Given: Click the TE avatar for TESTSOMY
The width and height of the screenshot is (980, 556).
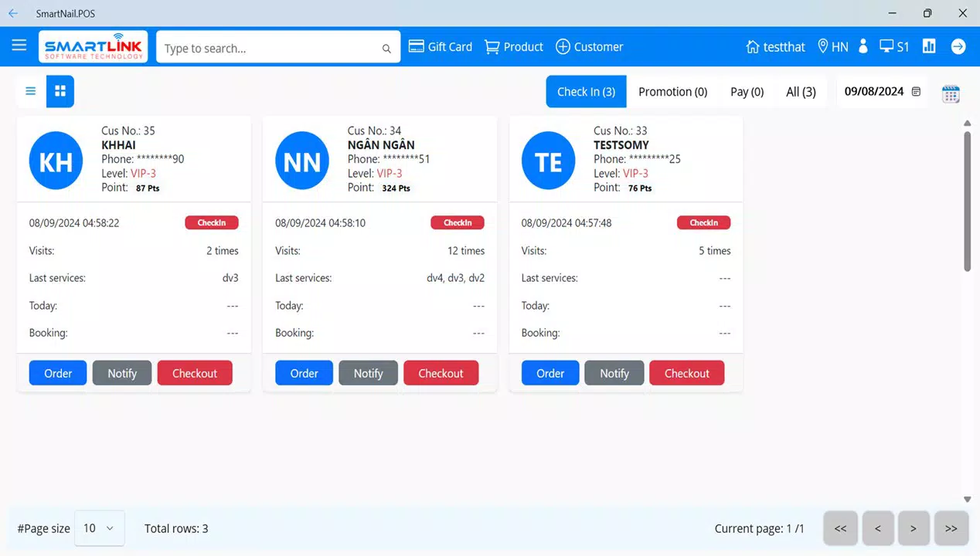Looking at the screenshot, I should point(548,161).
